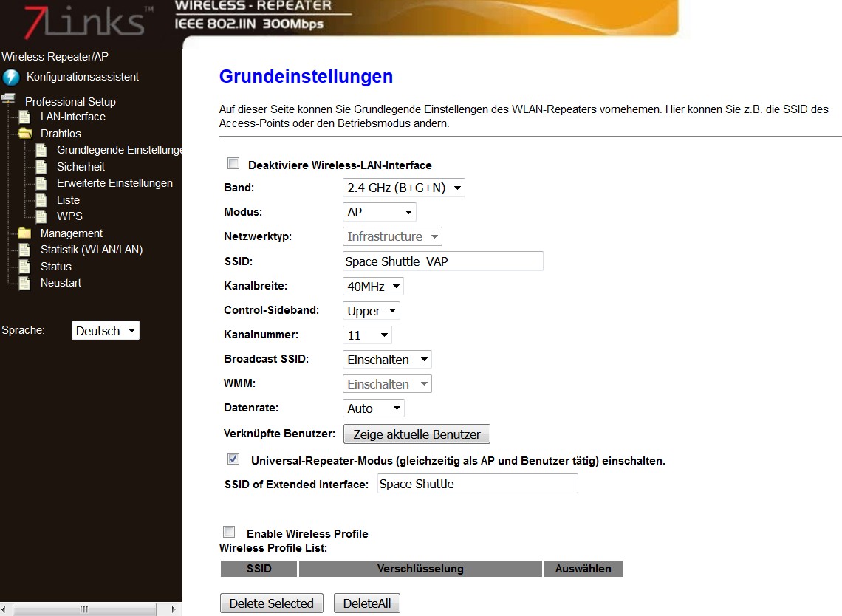Screen dimensions: 842x616
Task: Click the Konfigurationsassistent lightning icon
Action: [11, 78]
